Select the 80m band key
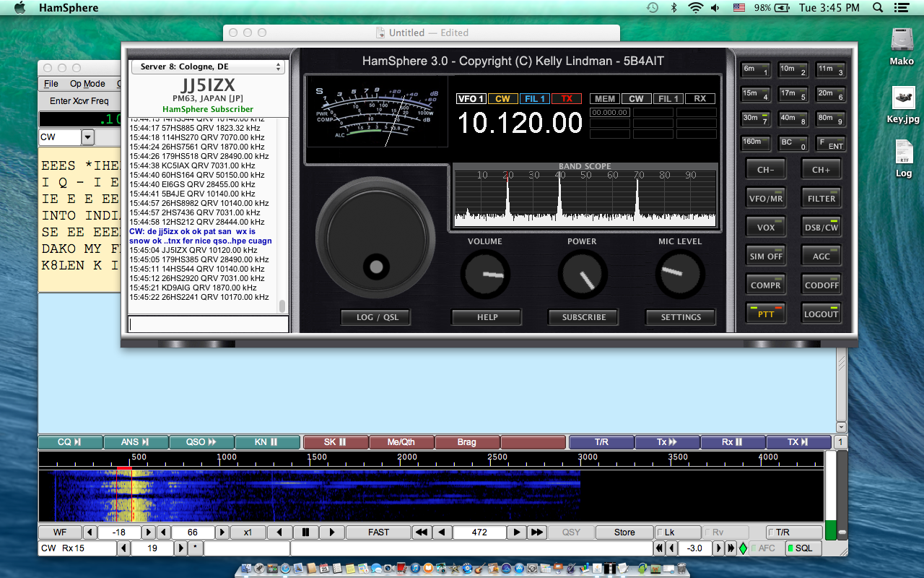Screen dimensions: 924x578 pos(830,119)
